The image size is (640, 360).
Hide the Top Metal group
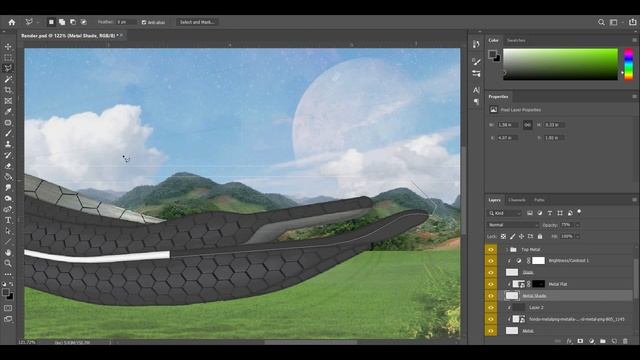pos(491,249)
